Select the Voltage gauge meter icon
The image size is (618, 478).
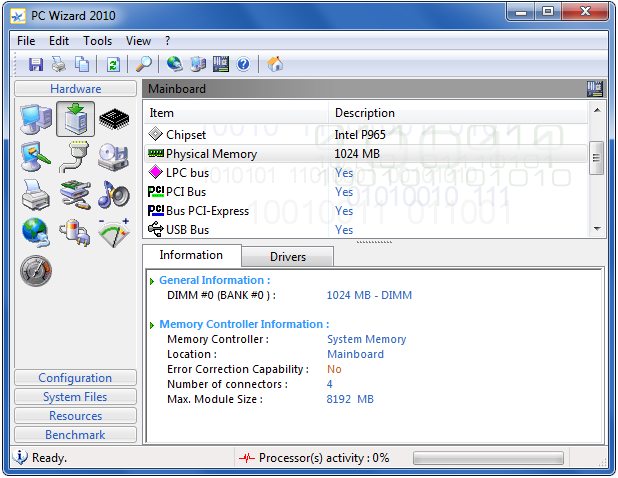tap(114, 232)
